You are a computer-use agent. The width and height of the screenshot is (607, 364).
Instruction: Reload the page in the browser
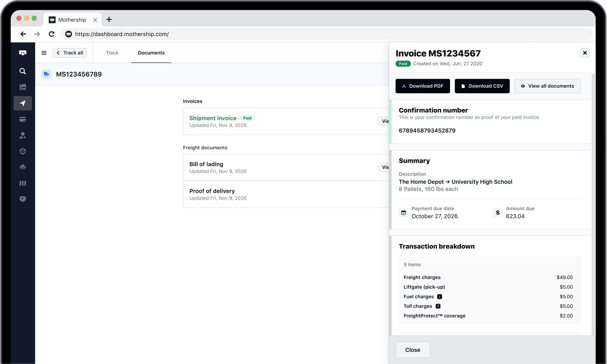[52, 34]
